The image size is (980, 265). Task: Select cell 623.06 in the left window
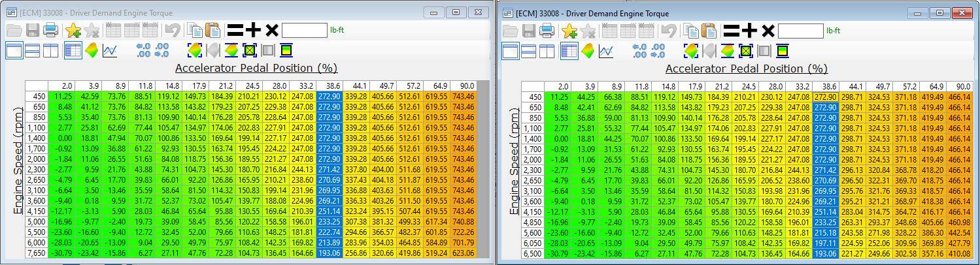pos(464,253)
